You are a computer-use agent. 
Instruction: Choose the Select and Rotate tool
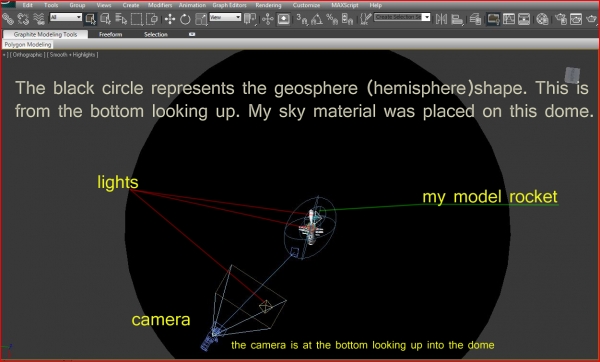click(x=185, y=19)
